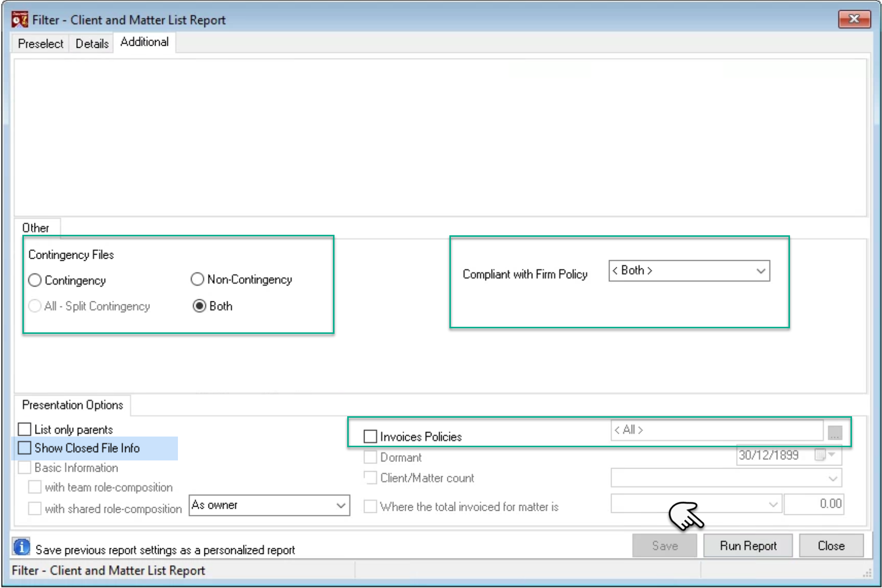Enable the List only parents checkbox

(24, 429)
